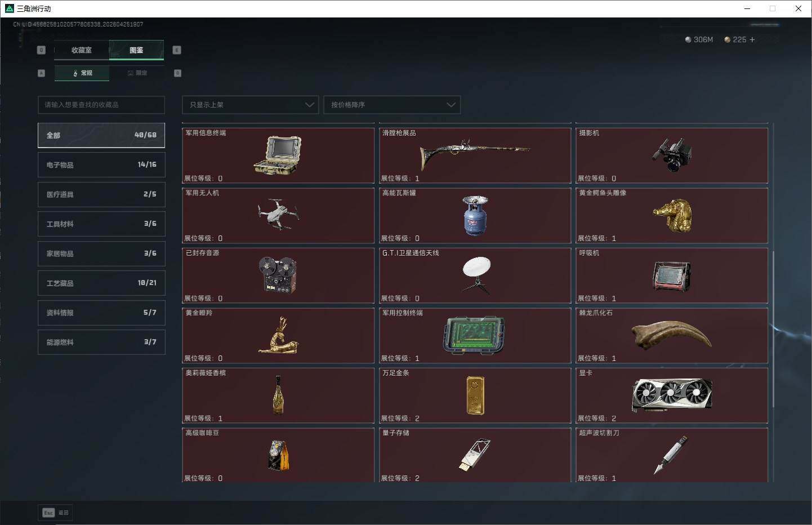Click the D key hint icon
Image resolution: width=812 pixels, height=525 pixels.
177,73
